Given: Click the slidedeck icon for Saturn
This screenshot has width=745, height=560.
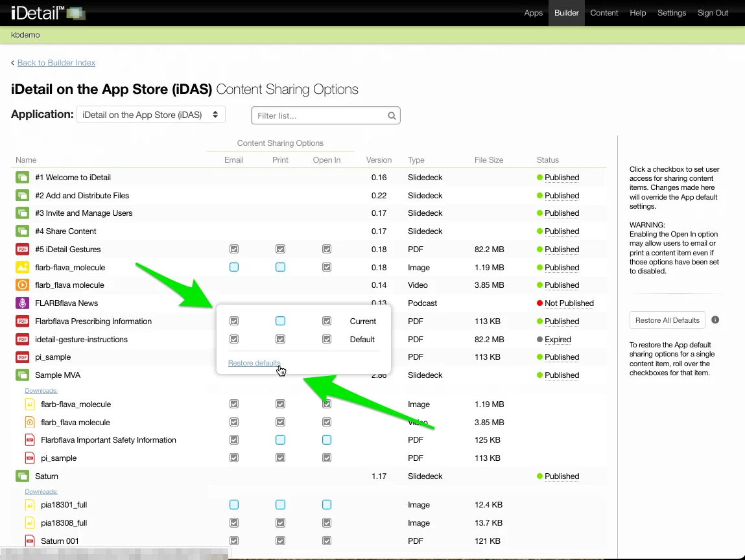Looking at the screenshot, I should click(x=23, y=476).
